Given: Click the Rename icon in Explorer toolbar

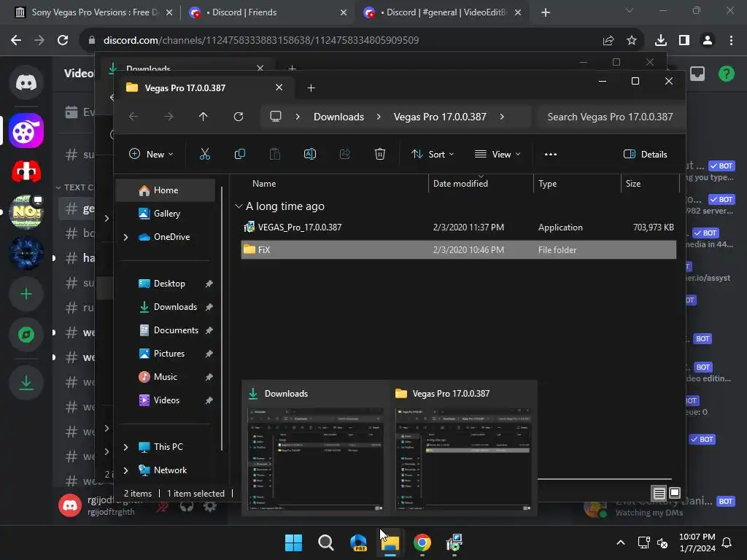Looking at the screenshot, I should (309, 154).
